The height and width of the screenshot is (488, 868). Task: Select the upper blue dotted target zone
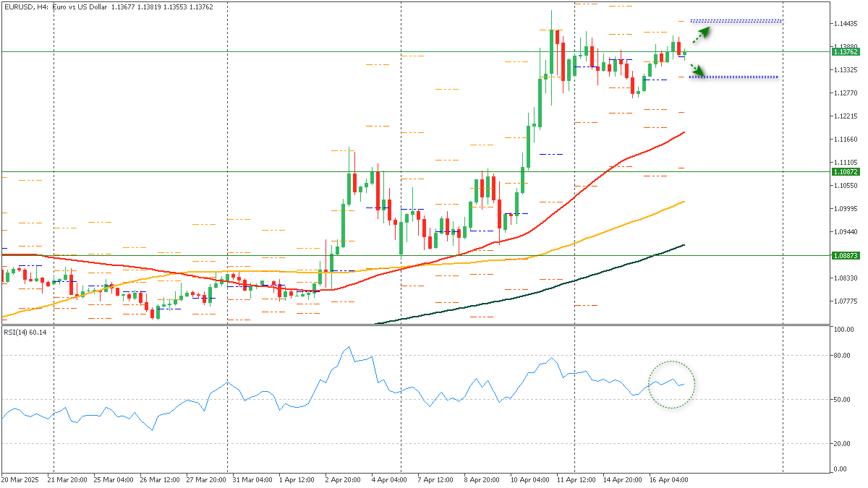736,21
